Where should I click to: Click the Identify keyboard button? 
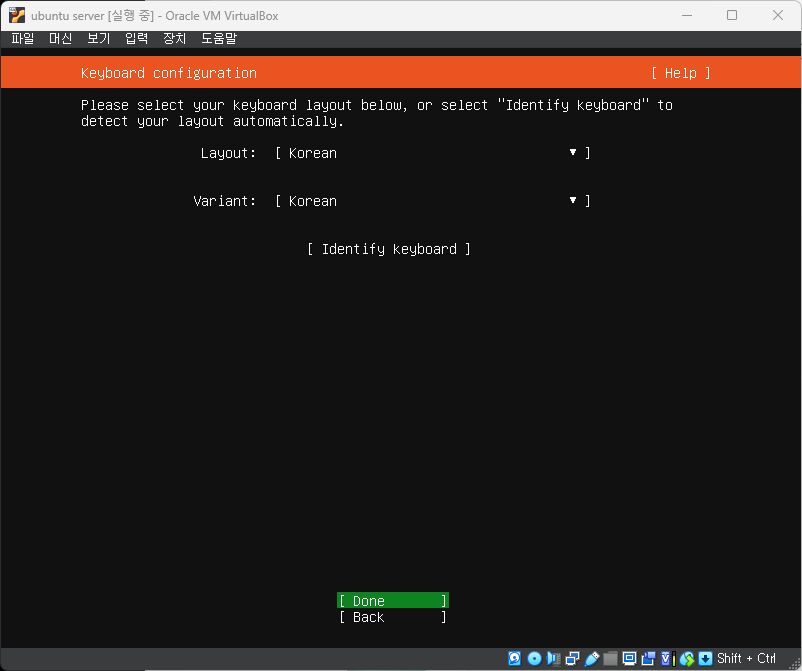(x=389, y=249)
